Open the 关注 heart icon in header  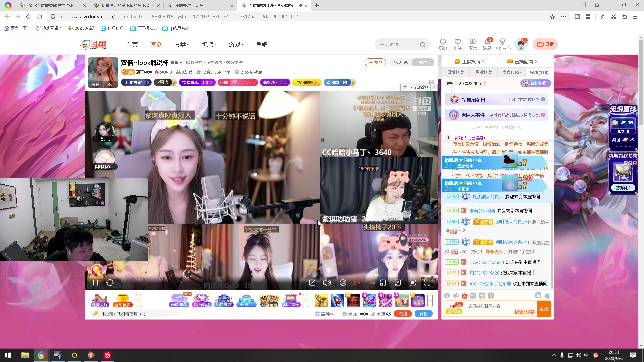click(x=458, y=44)
